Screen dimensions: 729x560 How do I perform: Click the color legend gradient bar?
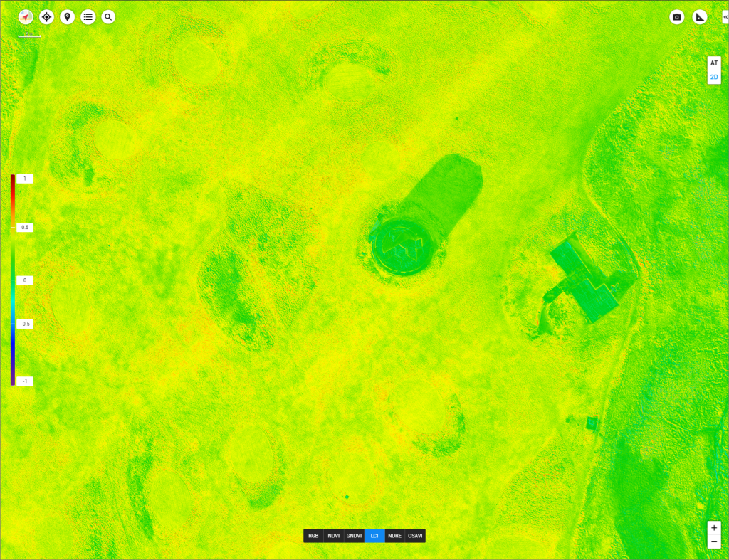13,280
